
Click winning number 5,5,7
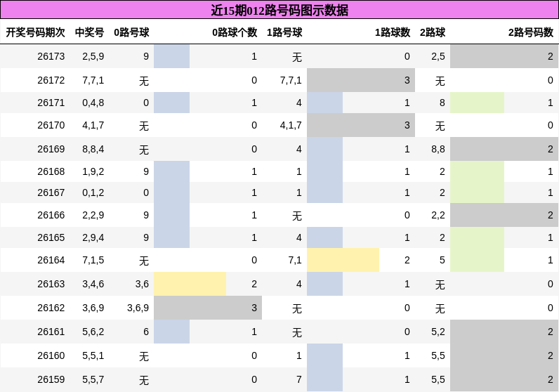[x=93, y=379]
